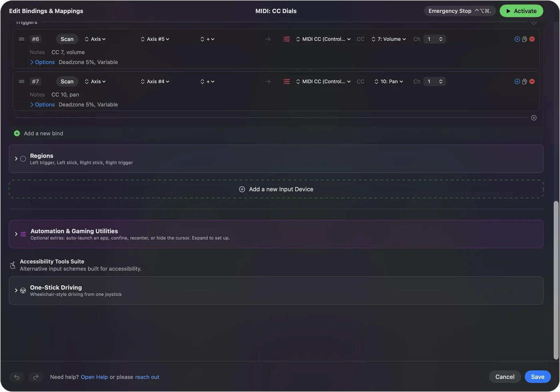Click the green Activate button

(x=522, y=11)
